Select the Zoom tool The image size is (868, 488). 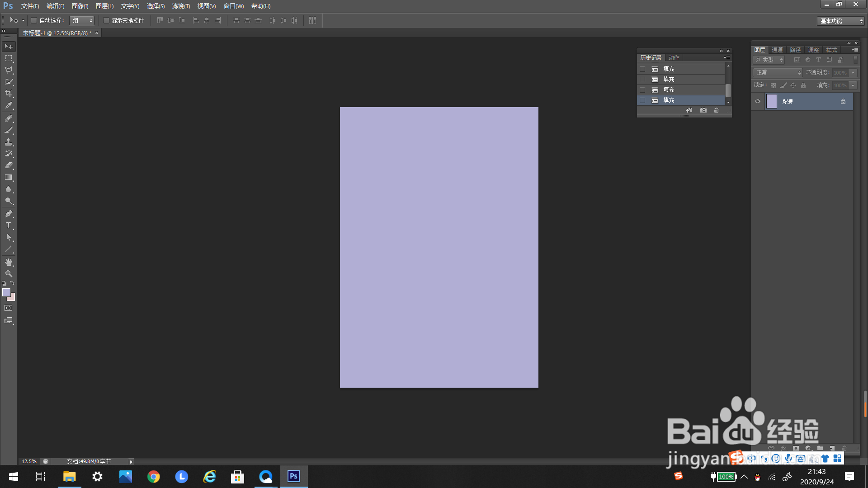[9, 274]
